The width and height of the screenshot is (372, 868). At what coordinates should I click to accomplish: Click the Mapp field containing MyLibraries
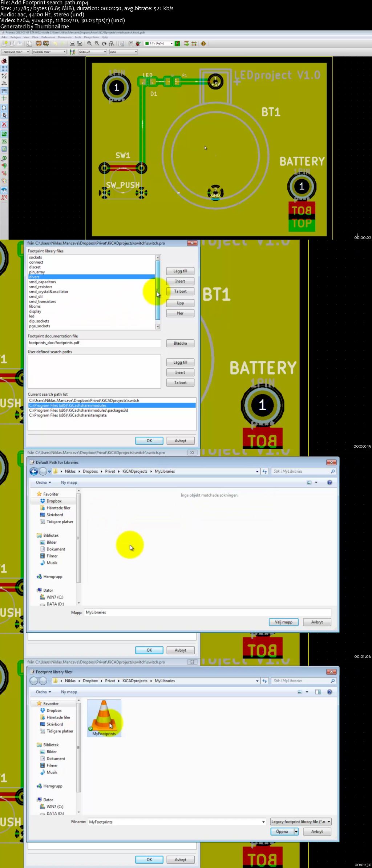click(207, 612)
